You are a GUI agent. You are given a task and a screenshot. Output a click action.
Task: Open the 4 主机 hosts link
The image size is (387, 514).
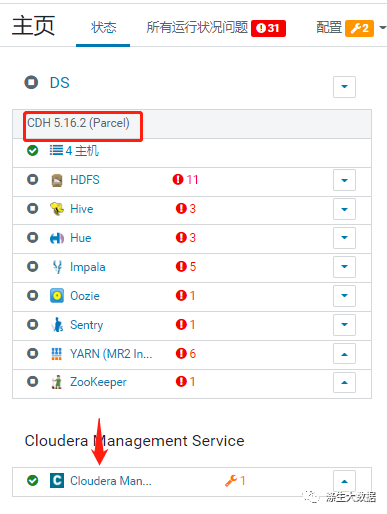[x=82, y=151]
